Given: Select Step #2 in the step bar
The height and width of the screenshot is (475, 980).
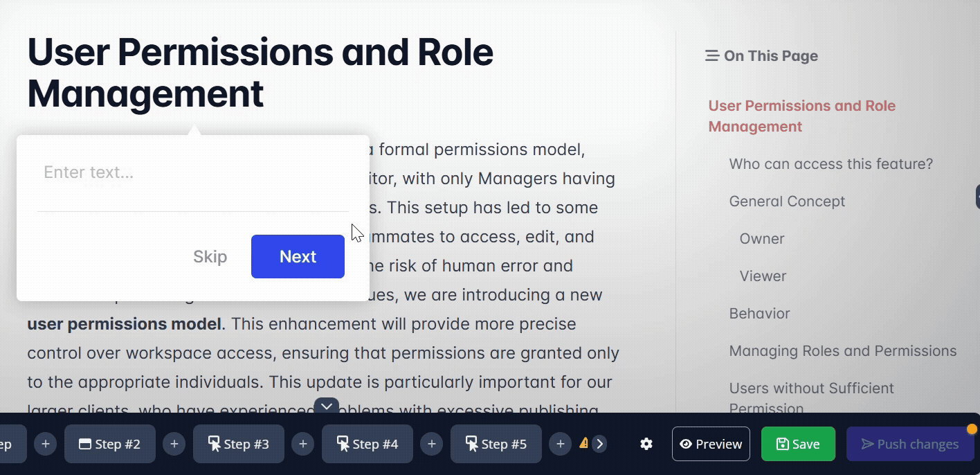Looking at the screenshot, I should (x=110, y=444).
